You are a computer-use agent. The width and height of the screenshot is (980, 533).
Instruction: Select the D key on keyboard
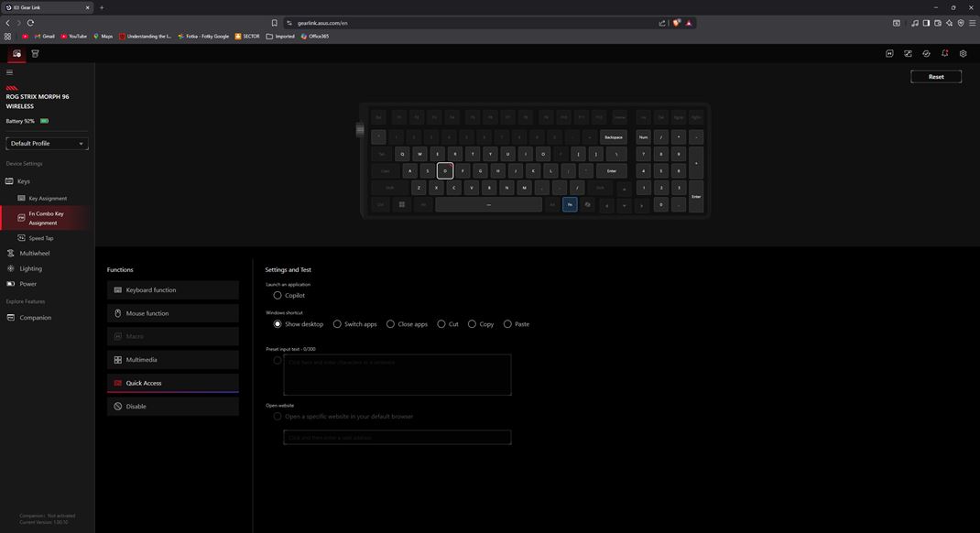[x=445, y=170]
